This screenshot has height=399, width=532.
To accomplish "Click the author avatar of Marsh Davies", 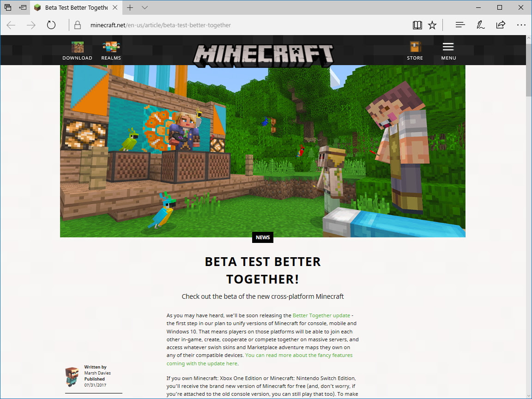I will 72,377.
